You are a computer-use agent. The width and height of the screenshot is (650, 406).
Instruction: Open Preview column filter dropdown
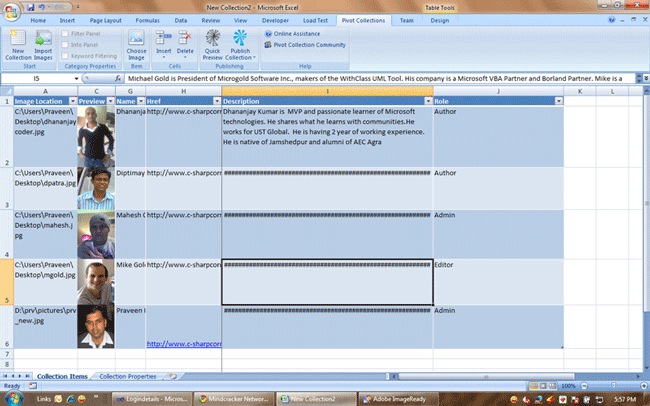110,101
